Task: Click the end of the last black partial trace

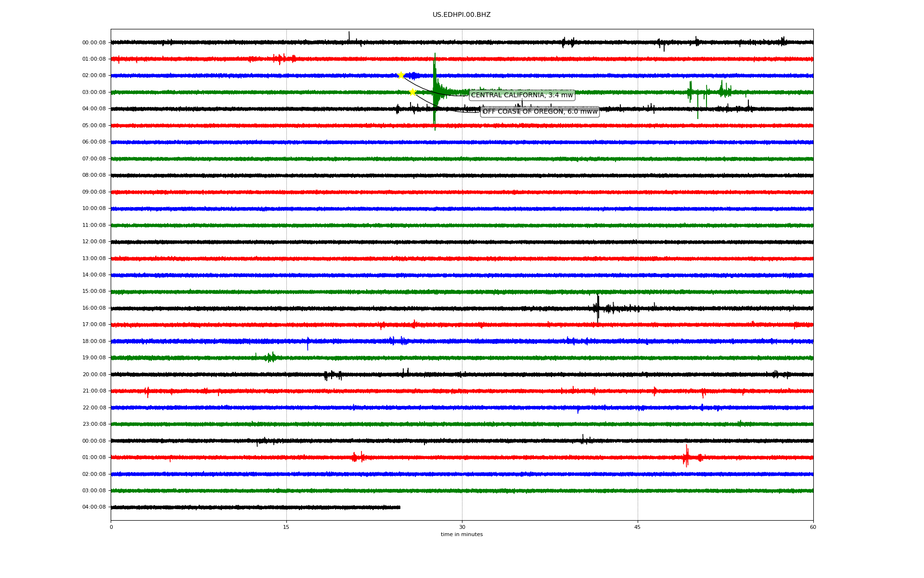Action: [x=399, y=507]
